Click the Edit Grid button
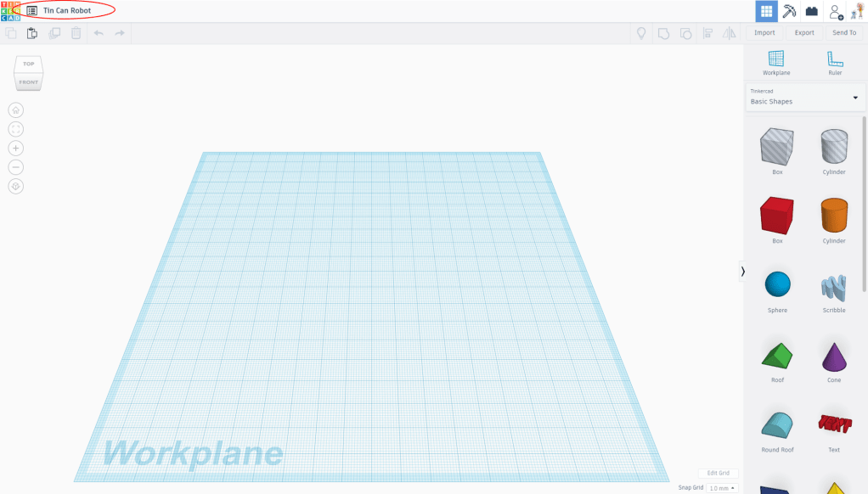 point(718,473)
